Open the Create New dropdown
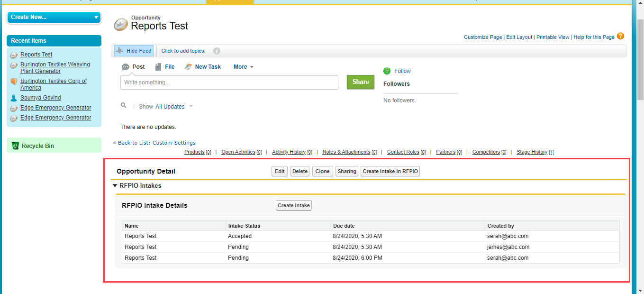The height and width of the screenshot is (294, 644). pyautogui.click(x=54, y=17)
